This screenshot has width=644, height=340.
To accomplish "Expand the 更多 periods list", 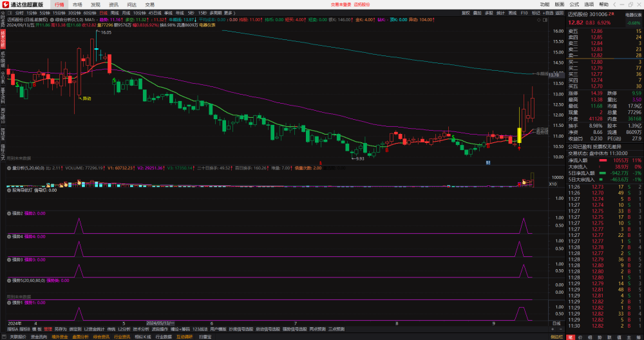I will (x=229, y=13).
